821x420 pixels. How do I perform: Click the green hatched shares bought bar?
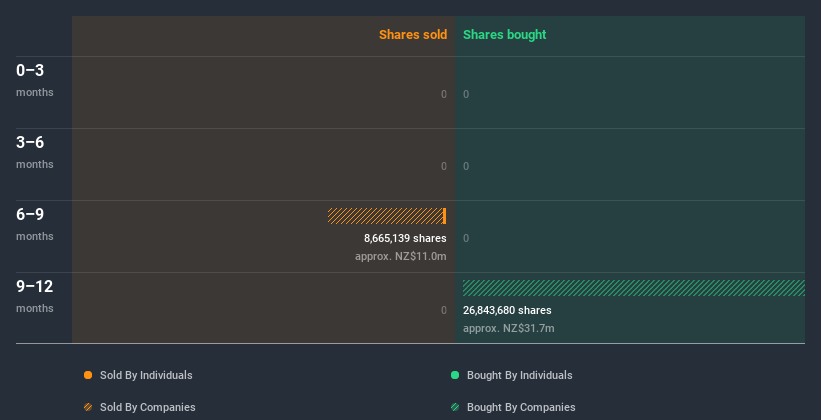click(633, 288)
